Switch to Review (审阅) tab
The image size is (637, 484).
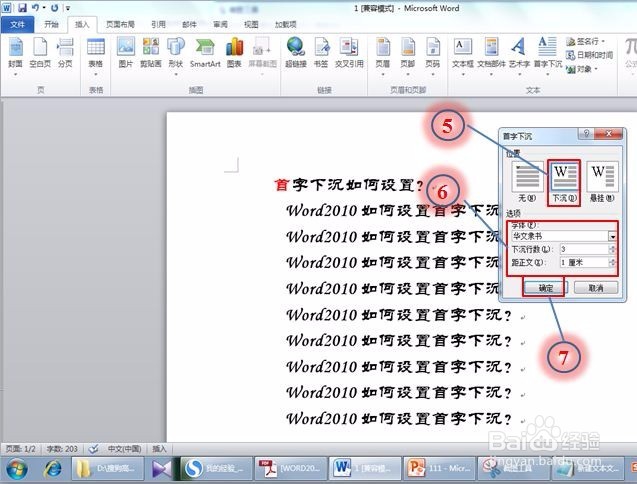(x=220, y=24)
